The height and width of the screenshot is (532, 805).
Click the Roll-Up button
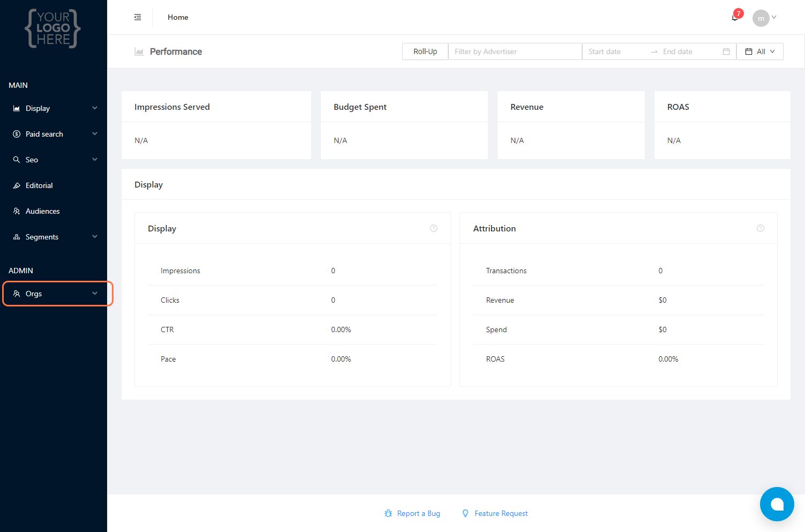point(425,51)
